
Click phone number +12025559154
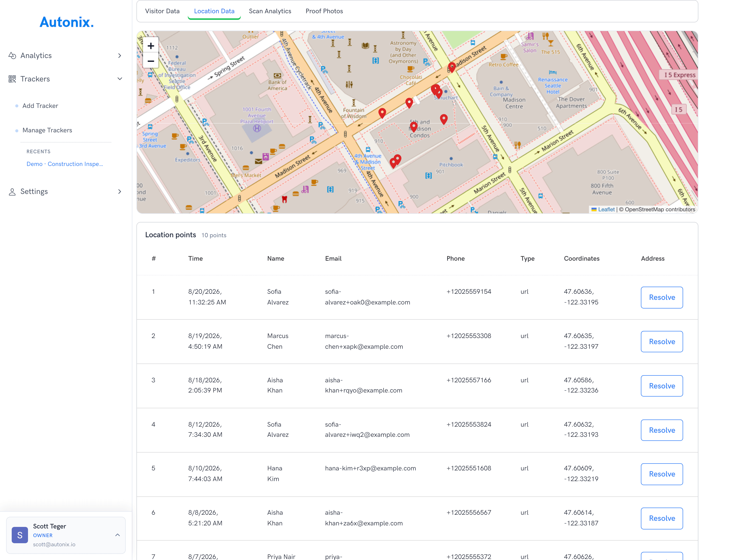click(469, 292)
